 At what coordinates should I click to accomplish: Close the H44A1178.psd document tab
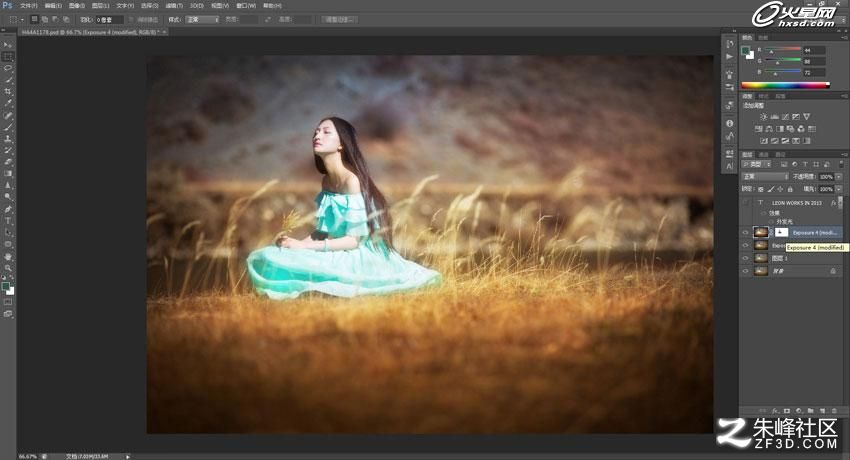point(164,32)
